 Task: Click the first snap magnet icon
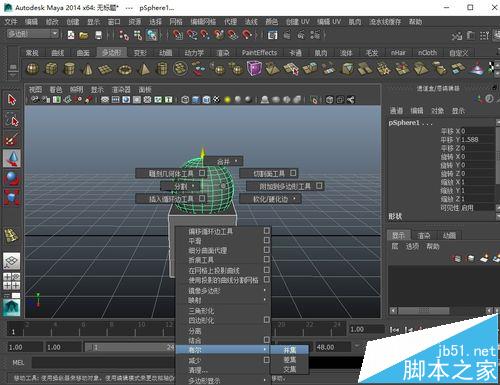pos(178,34)
